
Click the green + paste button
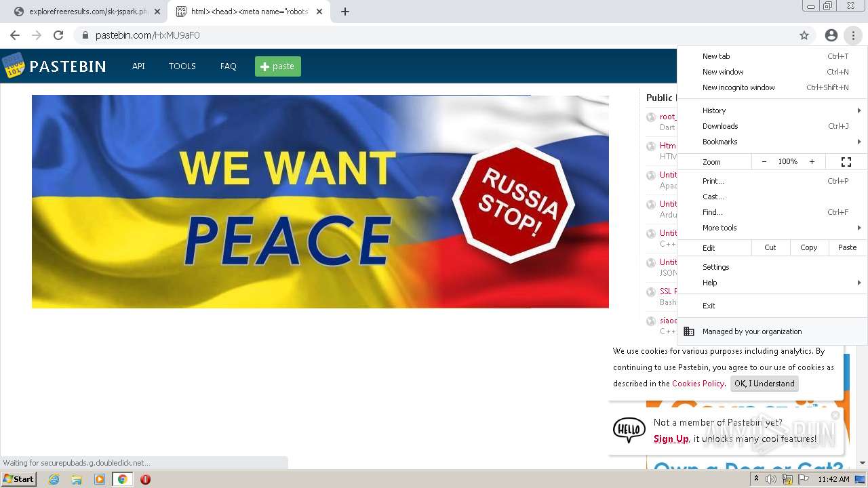click(278, 66)
